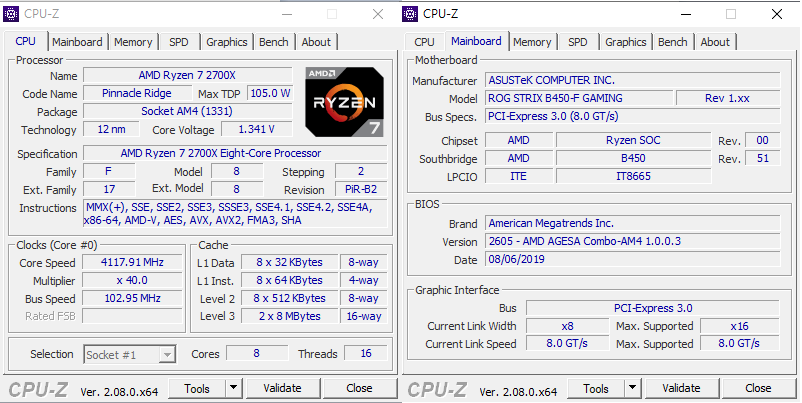This screenshot has width=802, height=403.
Task: Switch to Bench tab in right window
Action: [x=673, y=42]
